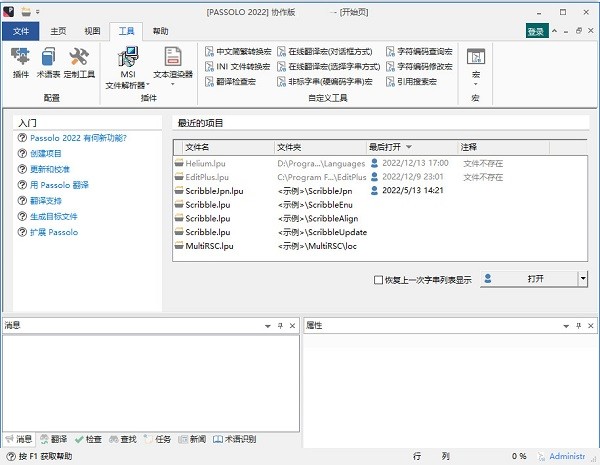Screen dimensions: 600x465
Task: Run the 中文简繁转换宏 macro
Action: (x=237, y=51)
